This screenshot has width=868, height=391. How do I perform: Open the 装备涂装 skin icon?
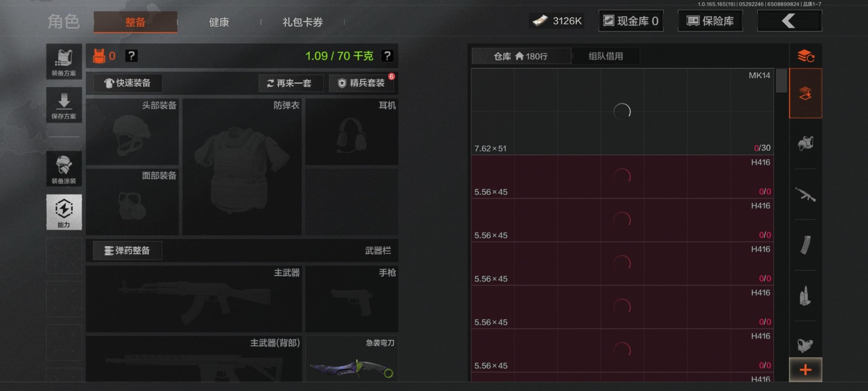[64, 168]
